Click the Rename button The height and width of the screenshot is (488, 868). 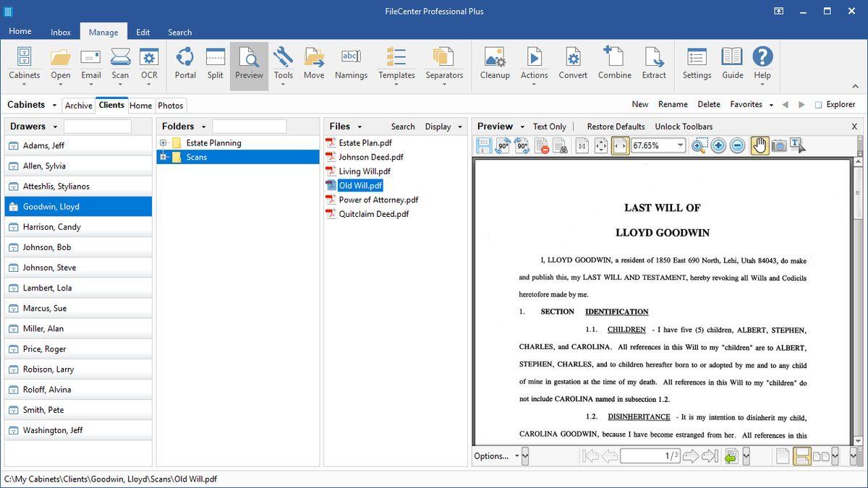pyautogui.click(x=673, y=104)
